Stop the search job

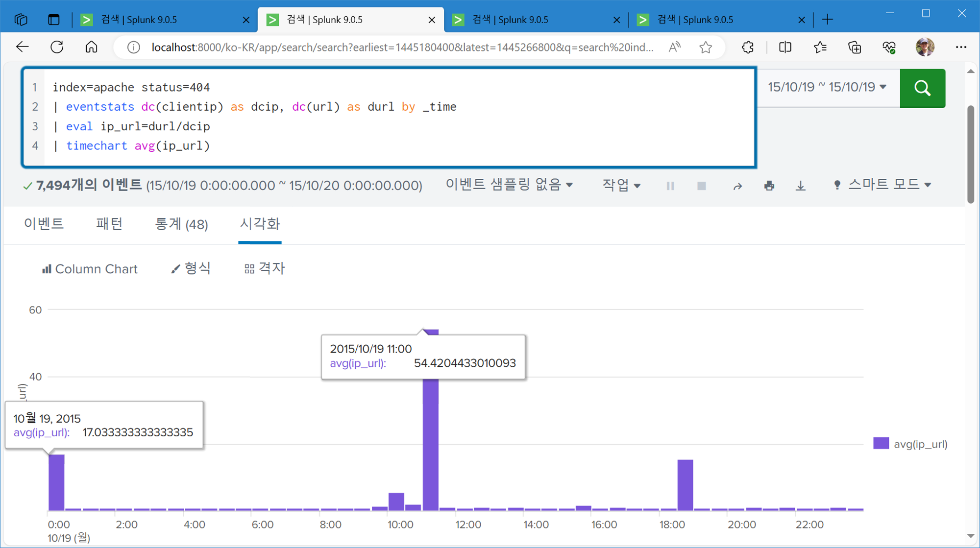pyautogui.click(x=701, y=186)
